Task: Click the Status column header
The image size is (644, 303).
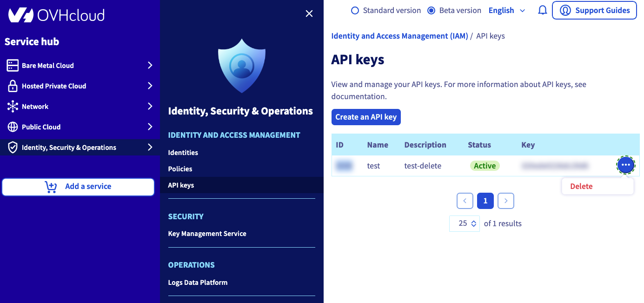Action: 479,145
